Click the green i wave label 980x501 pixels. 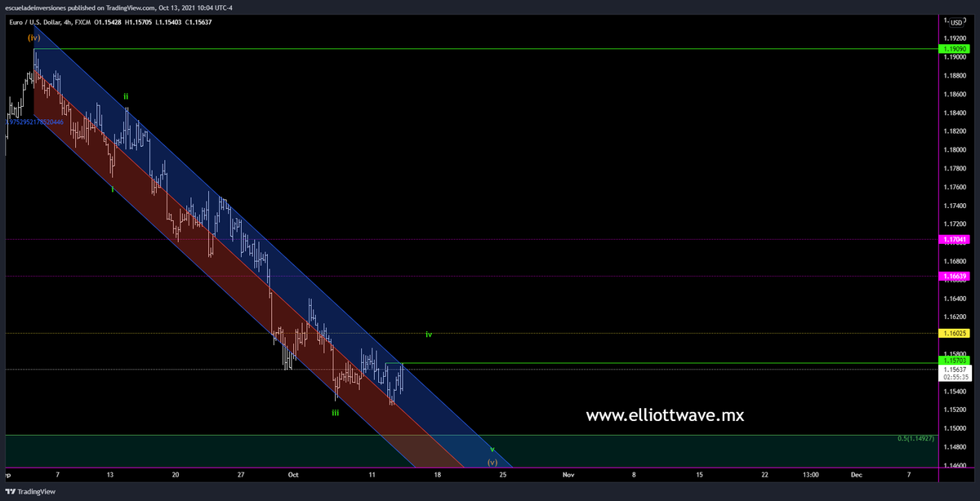tap(113, 188)
